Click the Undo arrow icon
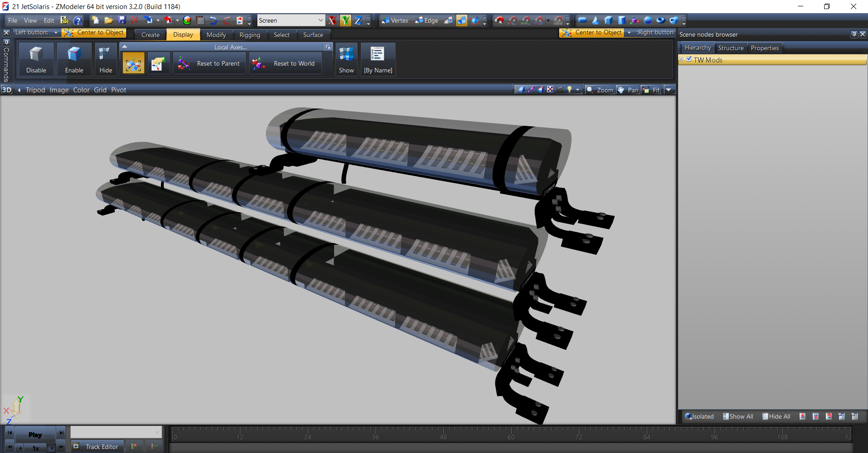This screenshot has height=453, width=868. point(213,20)
